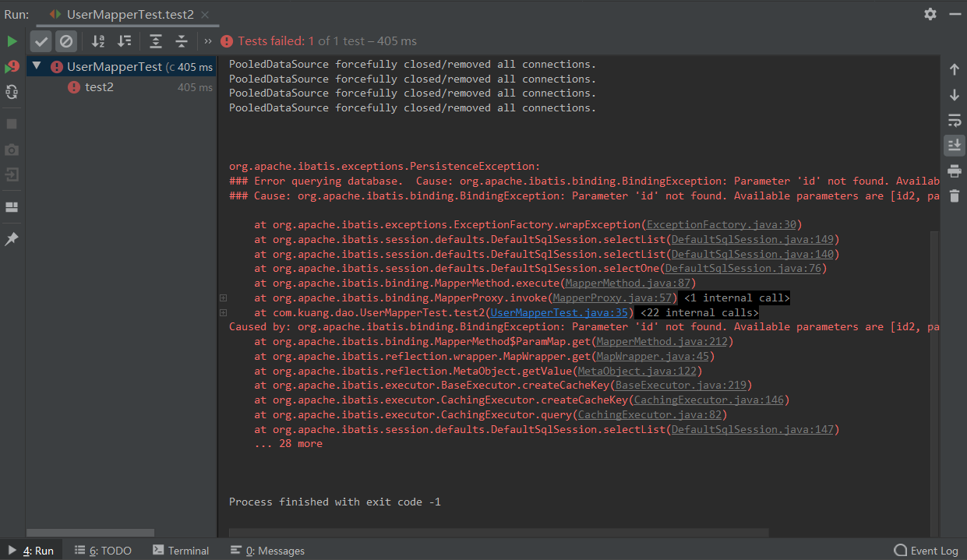This screenshot has width=967, height=560.
Task: Open the DefaultSqlSession.java:147 link
Action: [x=753, y=430]
